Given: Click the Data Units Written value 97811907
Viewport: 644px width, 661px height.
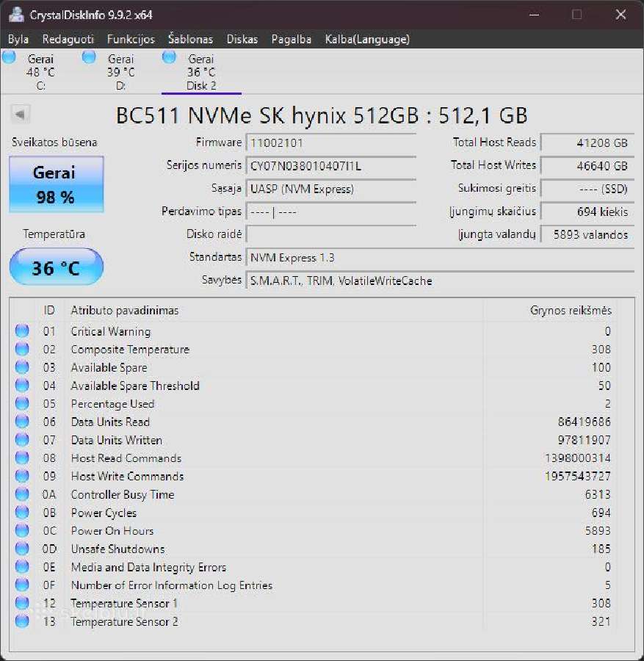Looking at the screenshot, I should [x=584, y=440].
